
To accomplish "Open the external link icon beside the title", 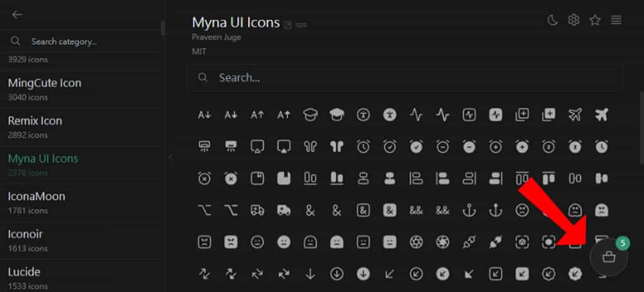I will click(x=288, y=25).
